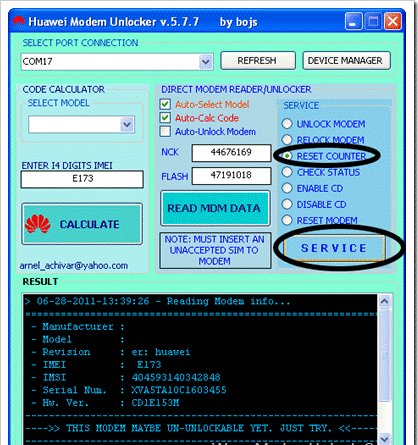This screenshot has width=418, height=445.
Task: Click the arnel_achivar@yahoo.com email text
Action: [x=74, y=266]
